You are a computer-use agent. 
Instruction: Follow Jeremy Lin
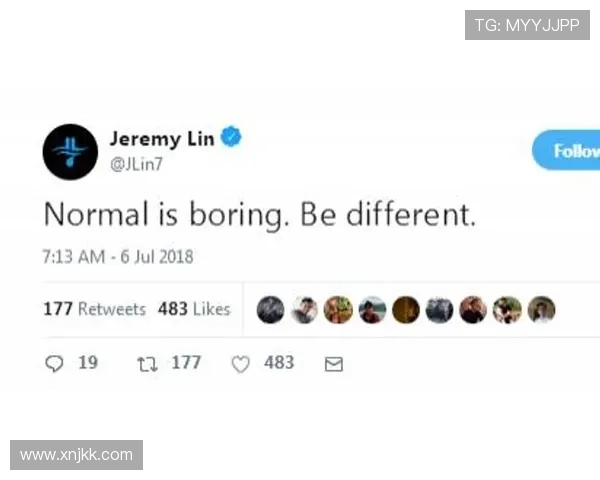566,150
